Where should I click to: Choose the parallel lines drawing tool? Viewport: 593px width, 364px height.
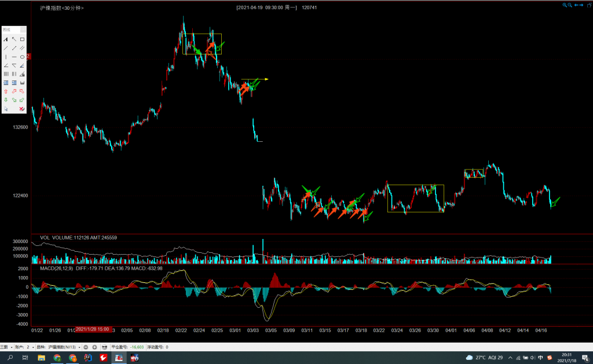(22, 48)
